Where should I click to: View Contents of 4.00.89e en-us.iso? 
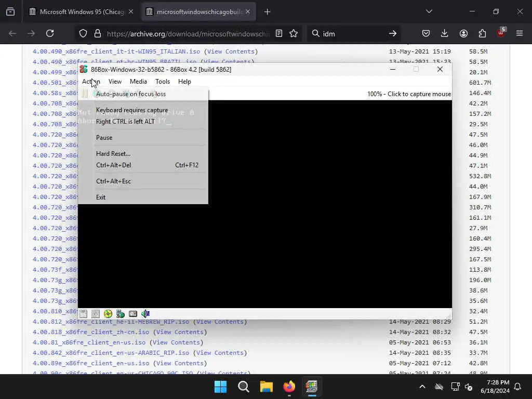(180, 363)
